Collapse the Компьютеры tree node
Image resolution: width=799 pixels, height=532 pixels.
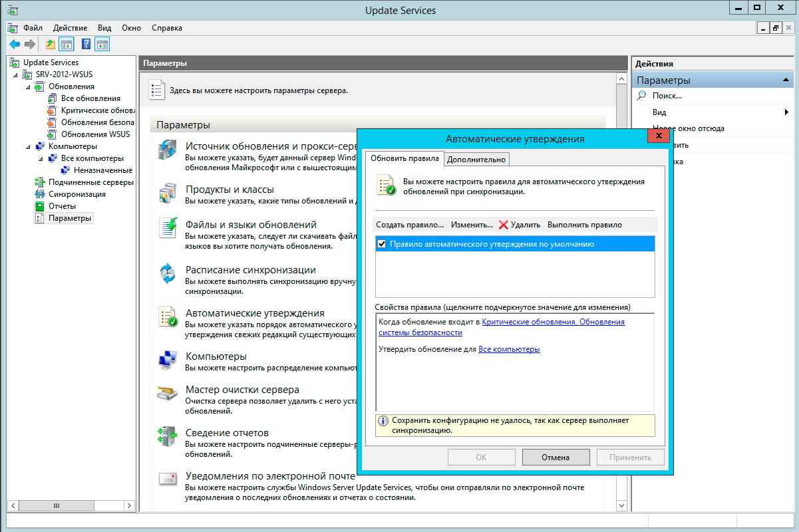(x=28, y=146)
